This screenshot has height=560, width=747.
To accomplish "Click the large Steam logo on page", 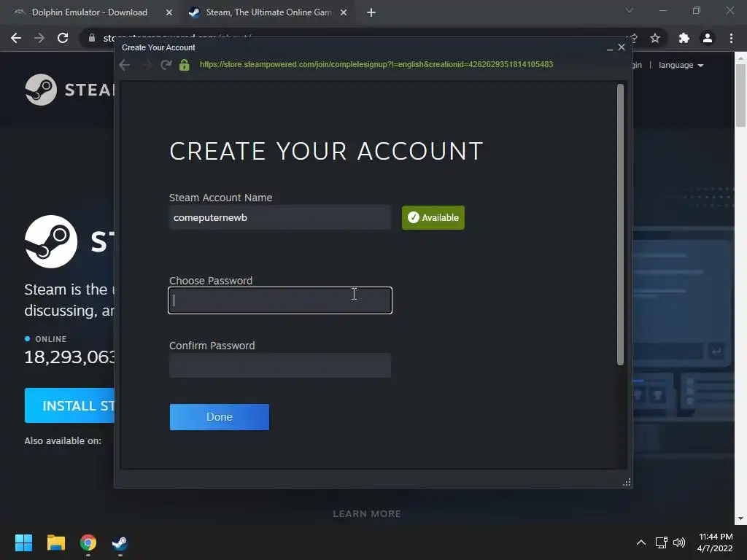I will 51,241.
